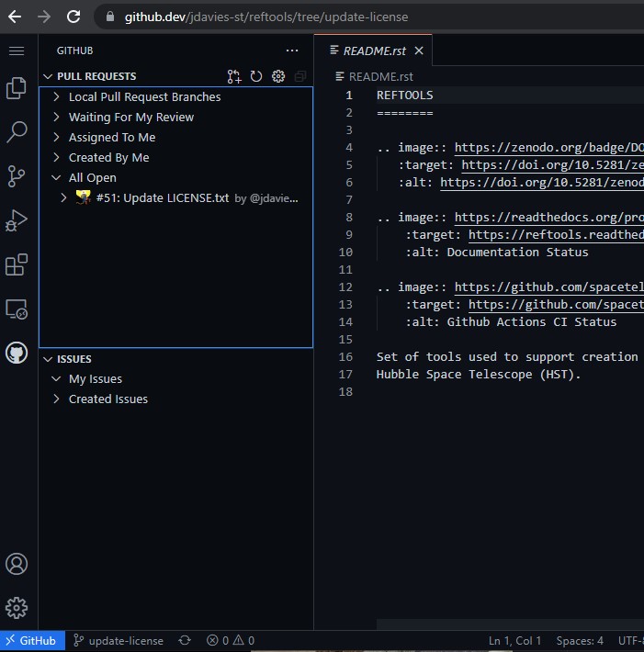
Task: Open the GitHub panel more actions menu
Action: tap(292, 51)
